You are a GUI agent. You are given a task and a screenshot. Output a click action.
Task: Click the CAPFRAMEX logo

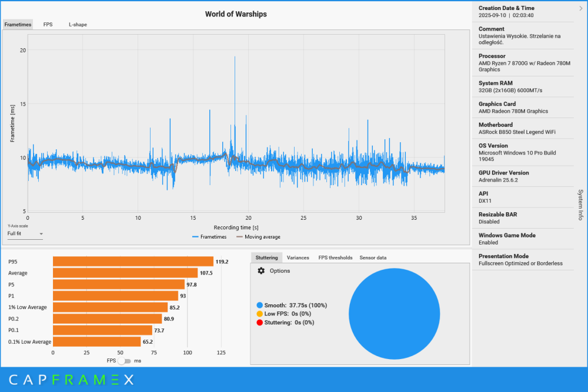pos(71,380)
